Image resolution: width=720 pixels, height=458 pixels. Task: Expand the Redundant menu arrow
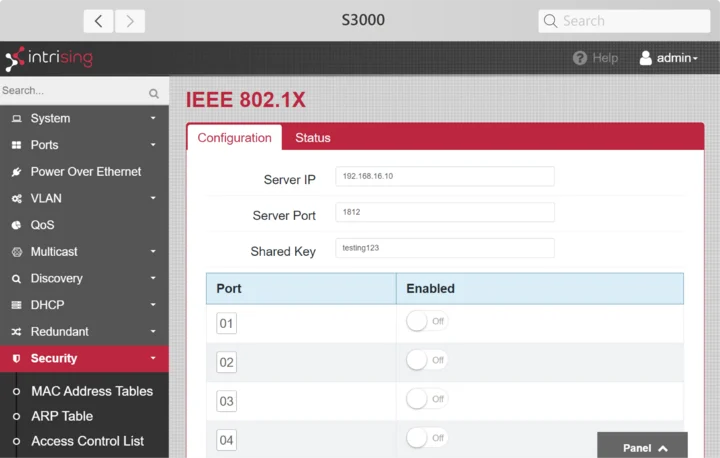point(153,331)
